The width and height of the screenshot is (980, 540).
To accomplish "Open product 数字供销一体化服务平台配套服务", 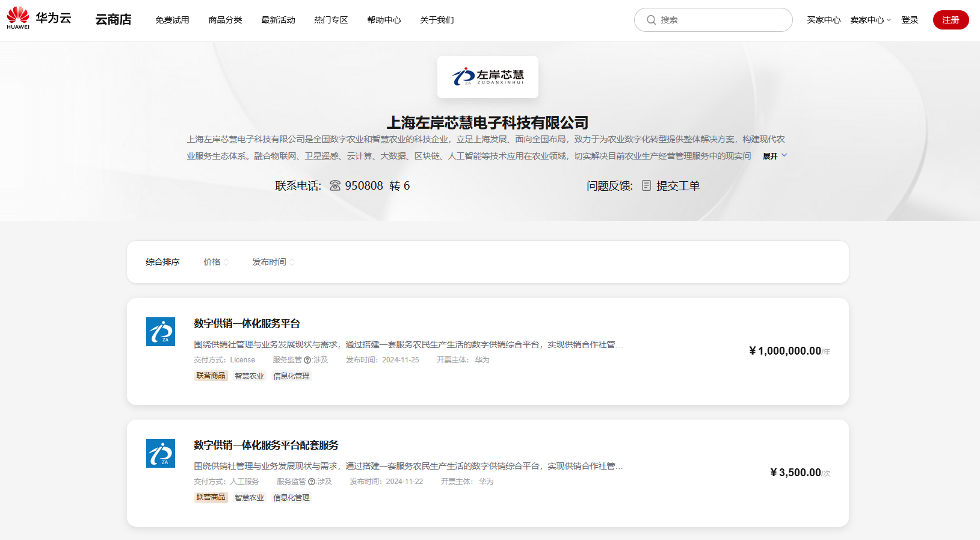I will click(x=266, y=445).
